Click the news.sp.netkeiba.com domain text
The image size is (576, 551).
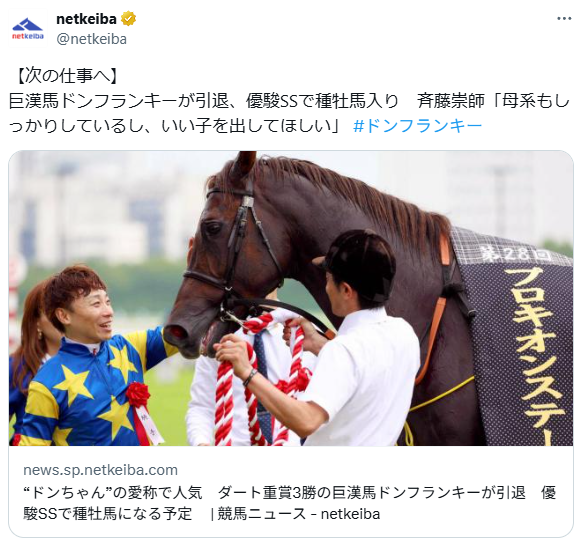100,470
